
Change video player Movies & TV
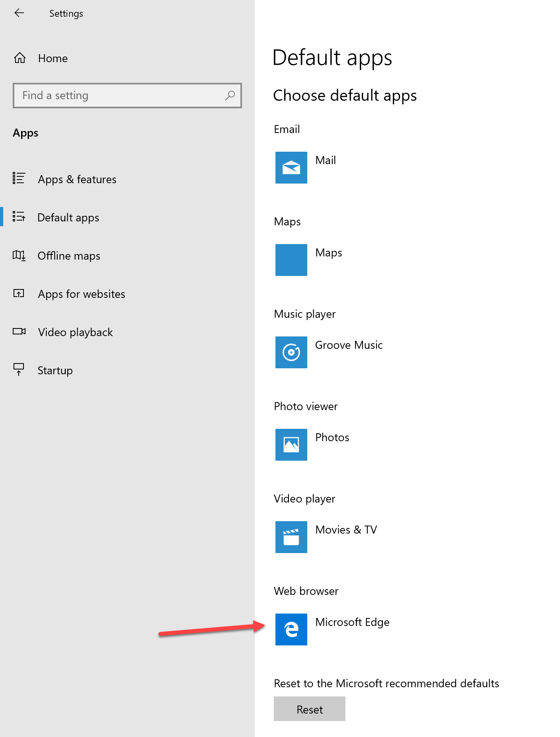point(346,530)
